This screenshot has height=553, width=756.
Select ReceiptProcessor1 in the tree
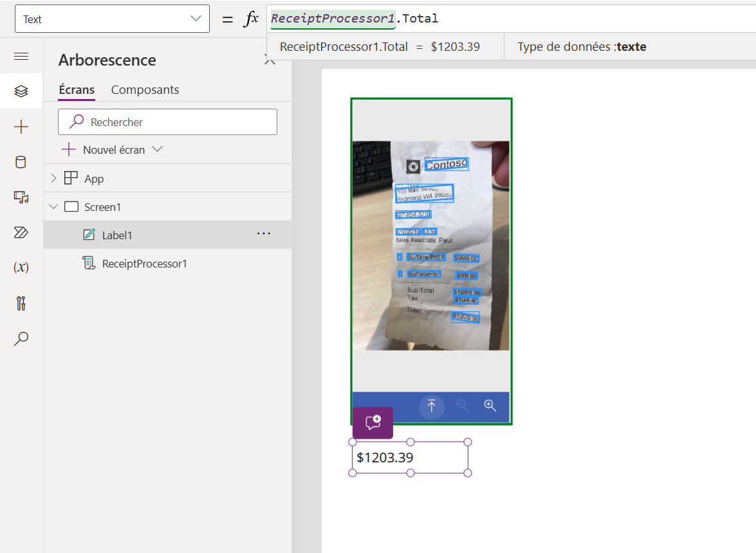(145, 264)
